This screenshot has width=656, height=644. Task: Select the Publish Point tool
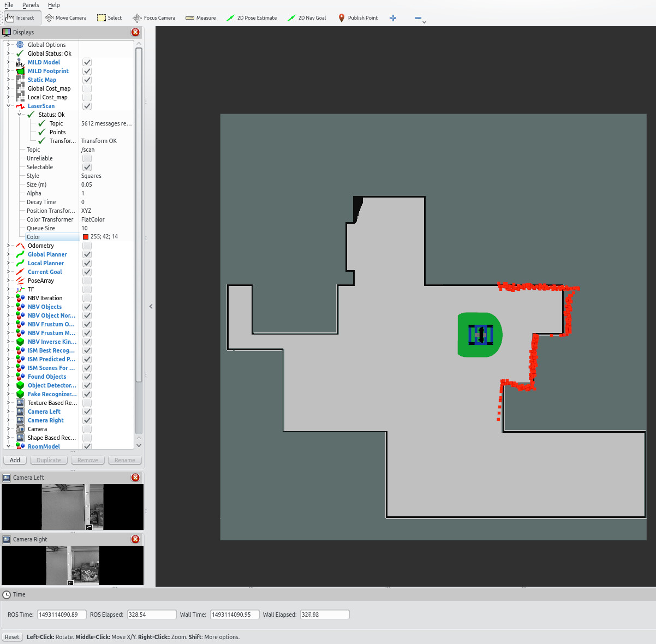pos(358,18)
